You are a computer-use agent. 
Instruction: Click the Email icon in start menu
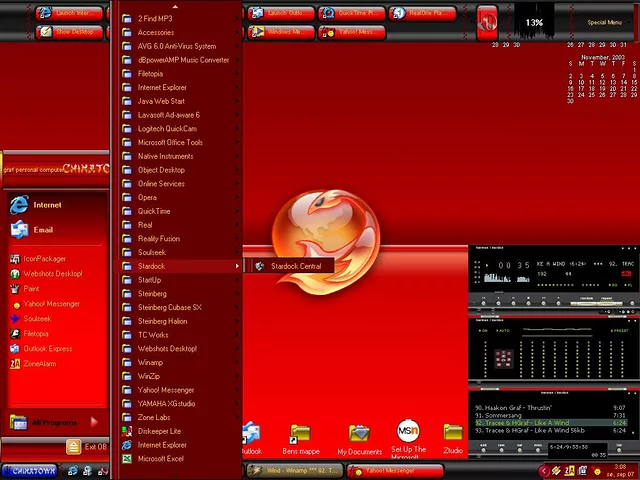pyautogui.click(x=19, y=230)
